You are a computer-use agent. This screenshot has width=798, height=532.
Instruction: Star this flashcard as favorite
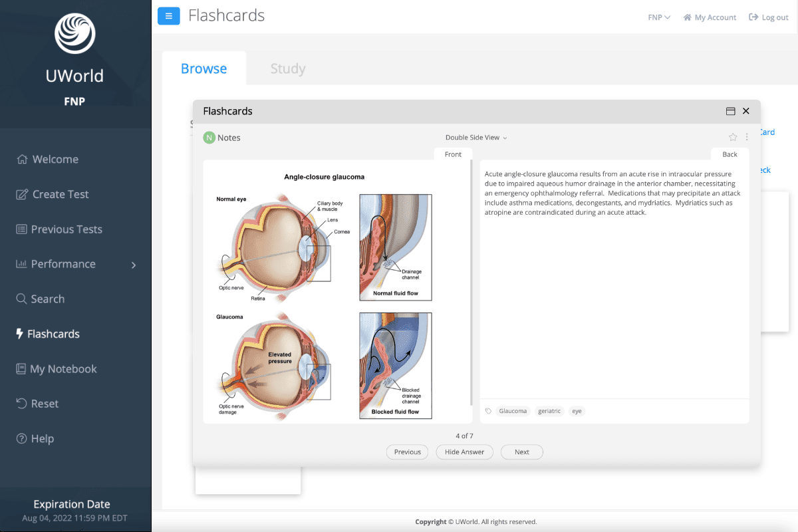click(733, 137)
